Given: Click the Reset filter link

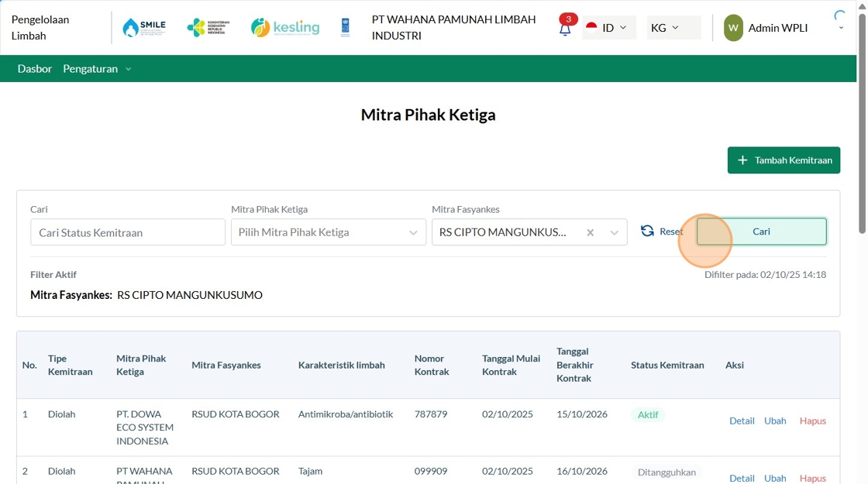Looking at the screenshot, I should click(662, 232).
